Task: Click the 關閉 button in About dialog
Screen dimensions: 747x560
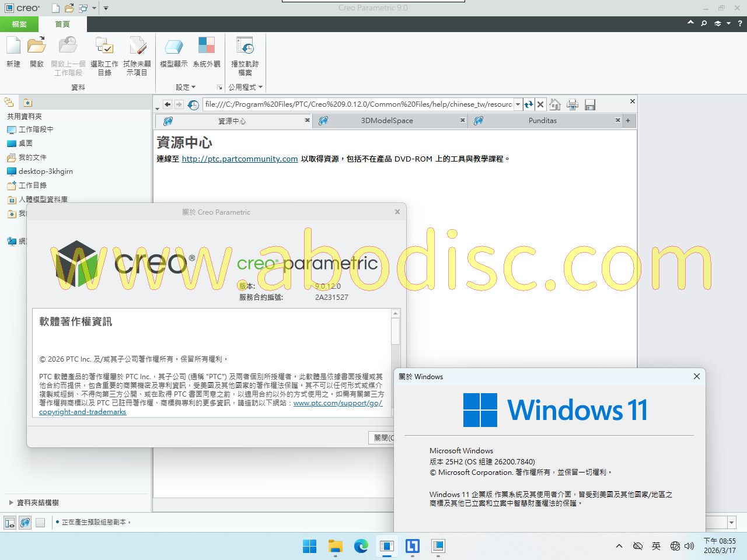Action: pyautogui.click(x=383, y=437)
